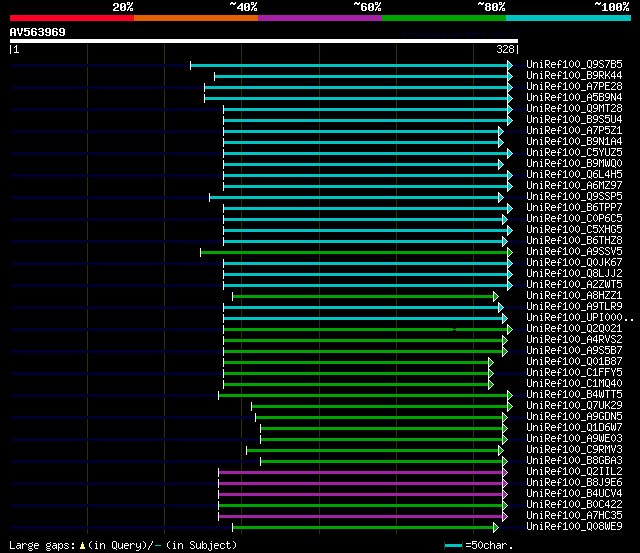Click the UniRef100_Q7UK29 label
640x553 pixels.
pos(574,406)
